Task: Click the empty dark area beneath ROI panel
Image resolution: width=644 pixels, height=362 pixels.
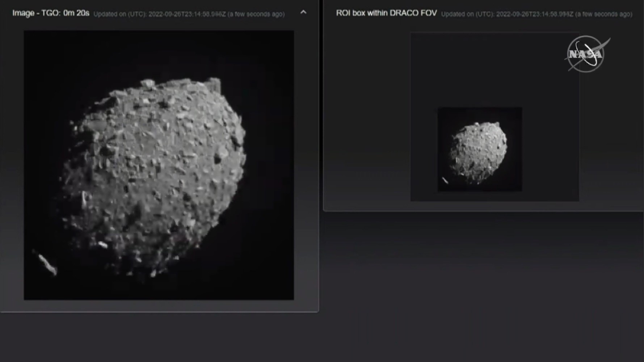Action: pos(483,286)
